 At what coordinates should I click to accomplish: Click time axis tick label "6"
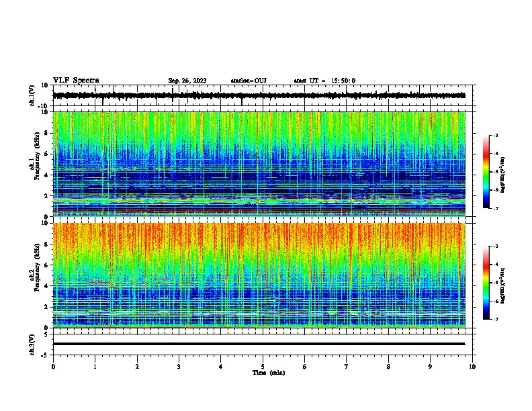[305, 367]
